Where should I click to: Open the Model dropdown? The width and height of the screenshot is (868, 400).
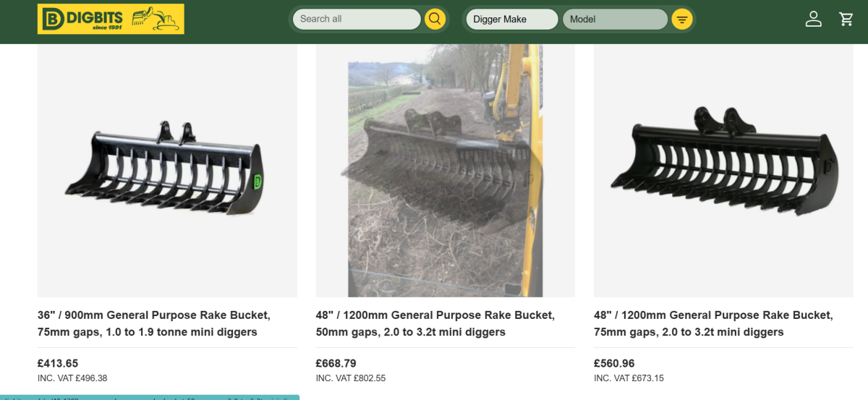615,19
